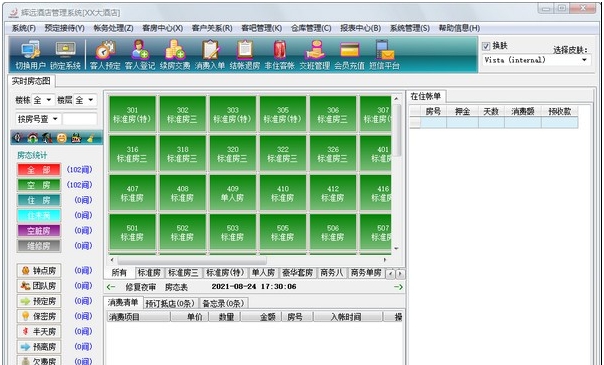604x365 pixels.
Task: Click the 保密房 lightbulb button
Action: coord(39,316)
